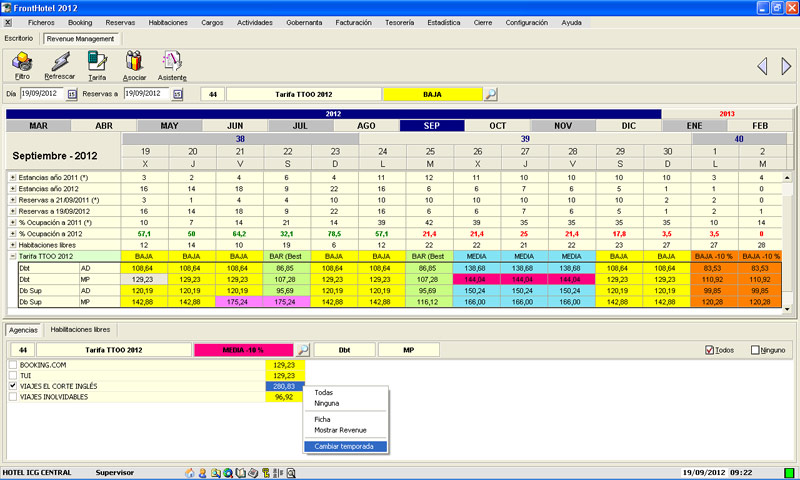Open the Tarifa tool

pyautogui.click(x=97, y=64)
